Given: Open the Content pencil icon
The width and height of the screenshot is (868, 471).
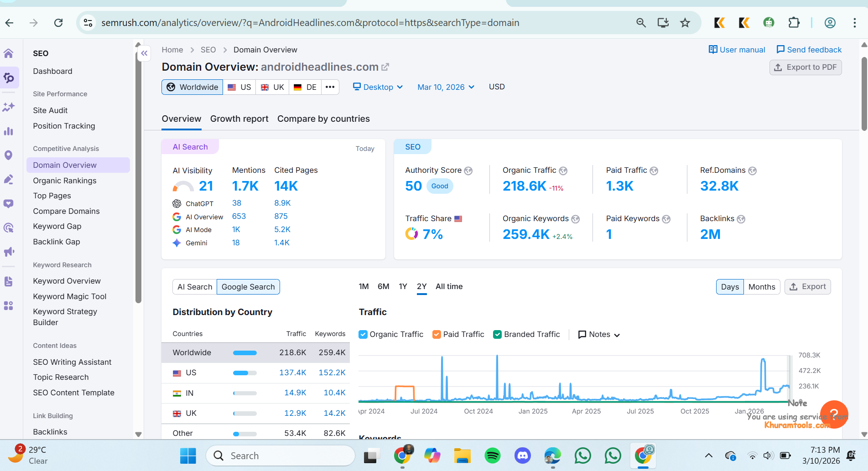Looking at the screenshot, I should coord(9,179).
